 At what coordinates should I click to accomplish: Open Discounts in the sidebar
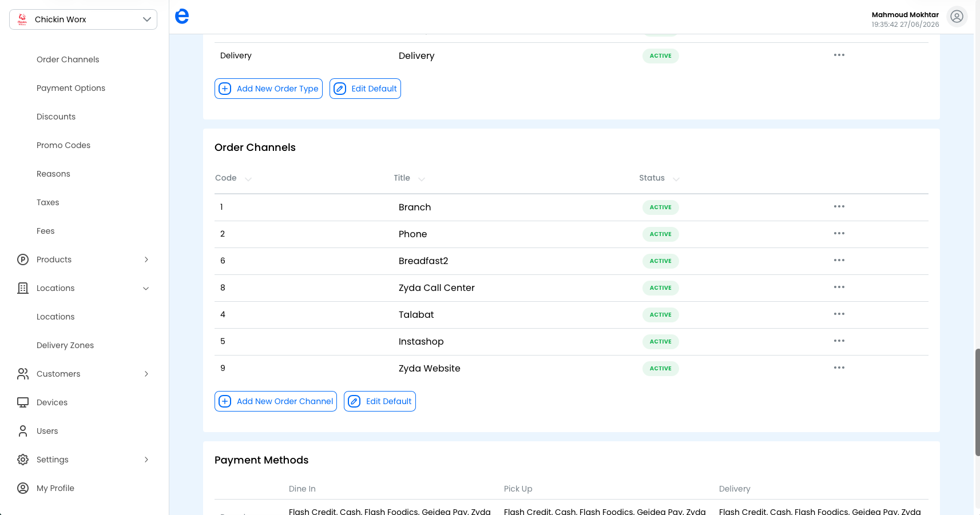pyautogui.click(x=56, y=117)
